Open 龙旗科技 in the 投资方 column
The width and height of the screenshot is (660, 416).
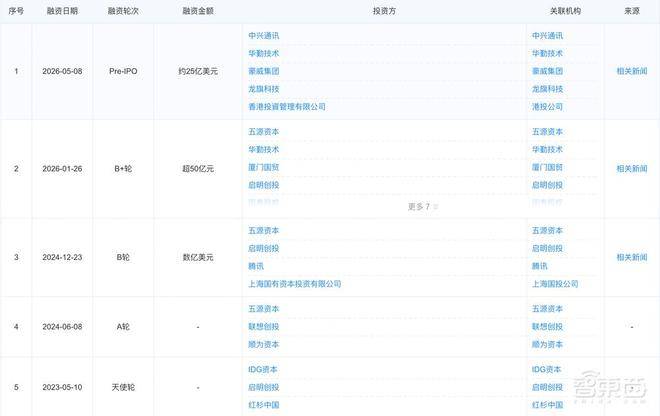[x=263, y=89]
